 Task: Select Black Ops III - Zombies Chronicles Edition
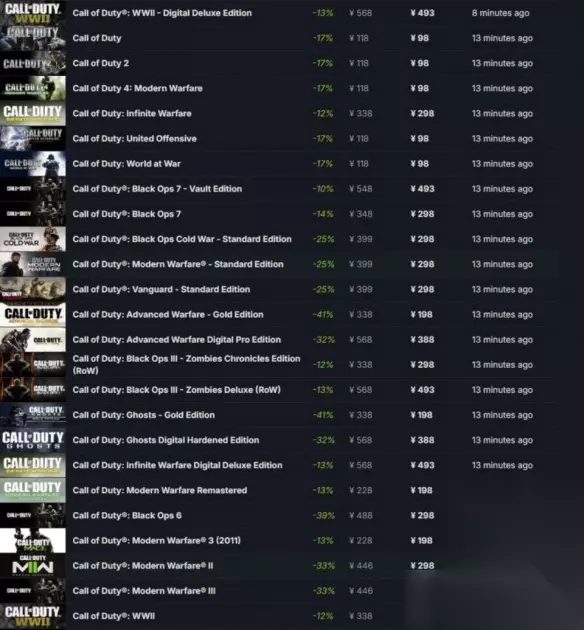(x=186, y=364)
